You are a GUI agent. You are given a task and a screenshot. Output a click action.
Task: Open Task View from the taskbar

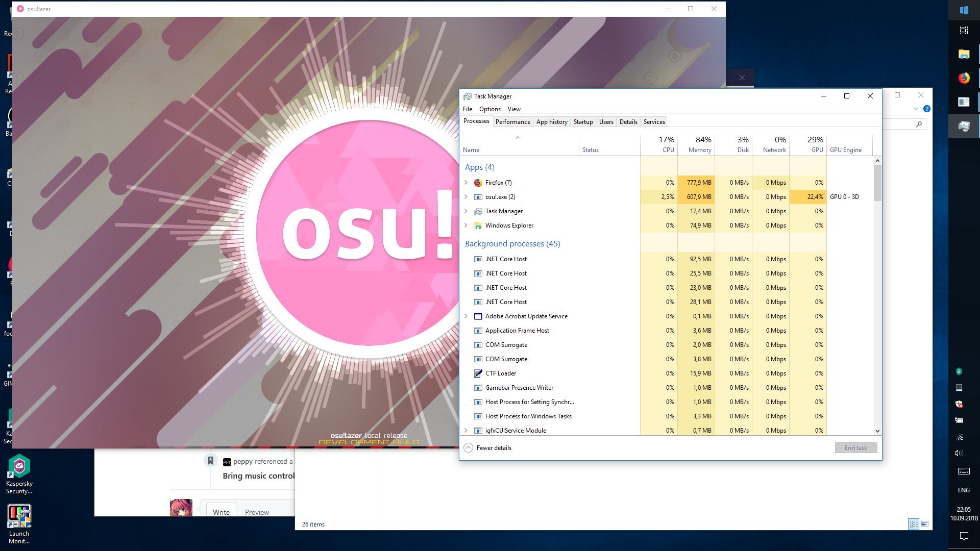pos(964,31)
